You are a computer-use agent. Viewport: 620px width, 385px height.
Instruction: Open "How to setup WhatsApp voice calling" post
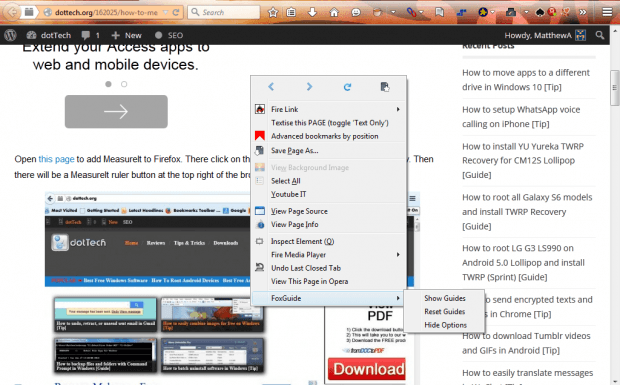[x=521, y=117]
